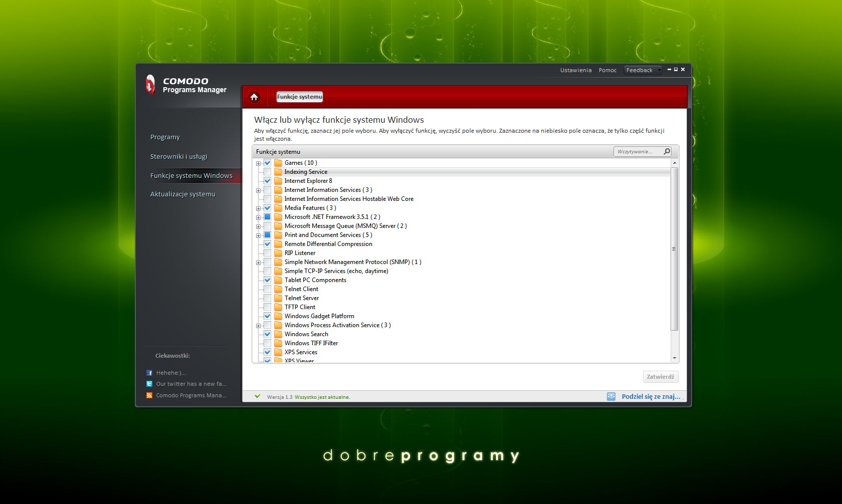Image resolution: width=842 pixels, height=504 pixels.
Task: Click the XPS Services folder icon
Action: point(278,352)
